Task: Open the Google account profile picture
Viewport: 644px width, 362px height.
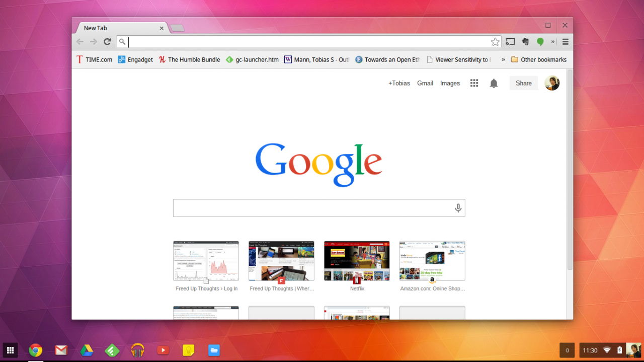Action: [552, 83]
